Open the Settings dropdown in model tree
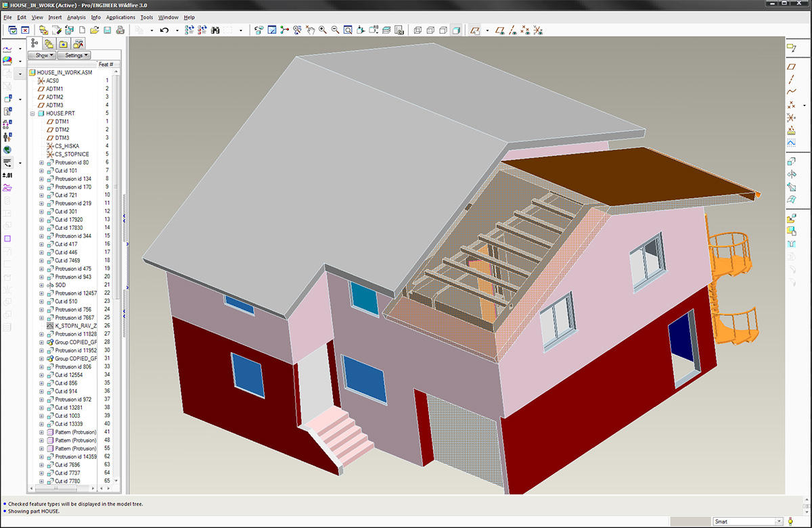This screenshot has width=812, height=528. pyautogui.click(x=74, y=55)
